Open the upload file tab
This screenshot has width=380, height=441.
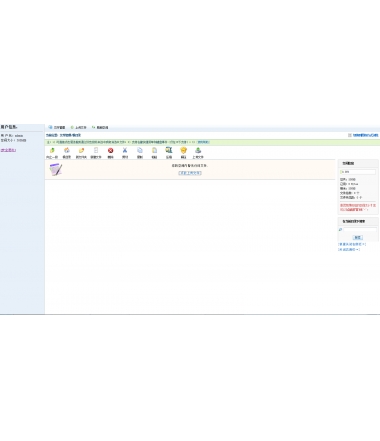(79, 127)
